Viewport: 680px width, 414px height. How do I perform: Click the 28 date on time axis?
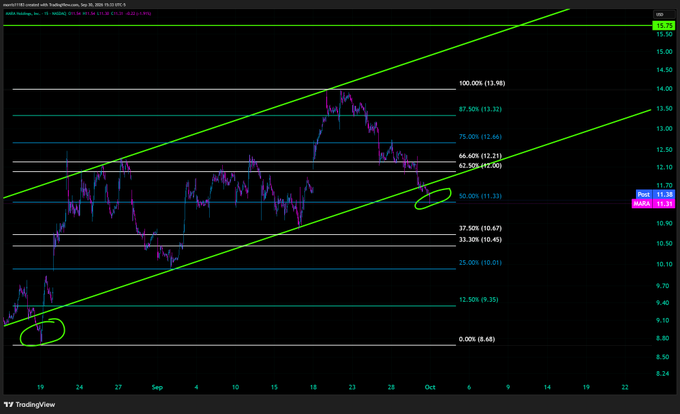[x=391, y=388]
